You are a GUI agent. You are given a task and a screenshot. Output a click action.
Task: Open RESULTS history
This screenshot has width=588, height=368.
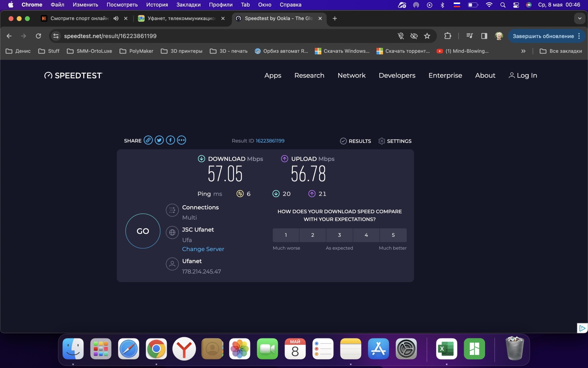(356, 141)
